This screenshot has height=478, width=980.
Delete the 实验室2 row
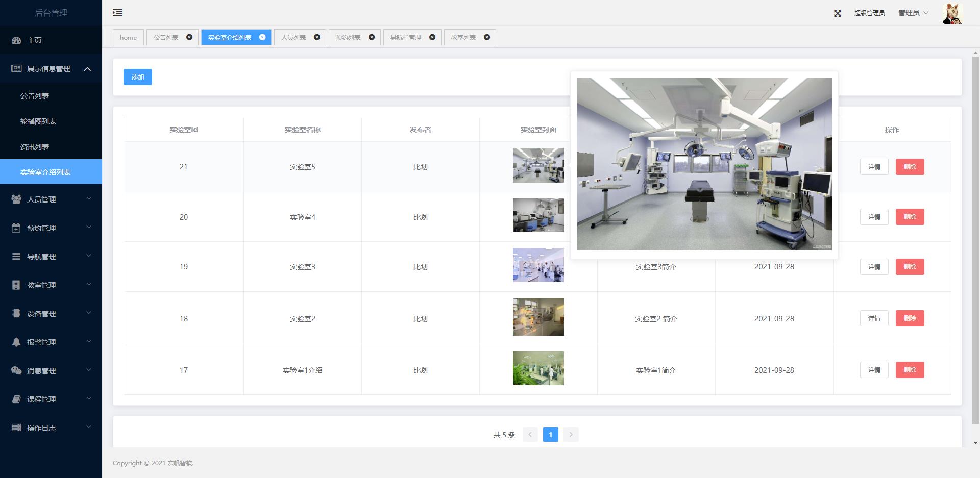click(910, 318)
